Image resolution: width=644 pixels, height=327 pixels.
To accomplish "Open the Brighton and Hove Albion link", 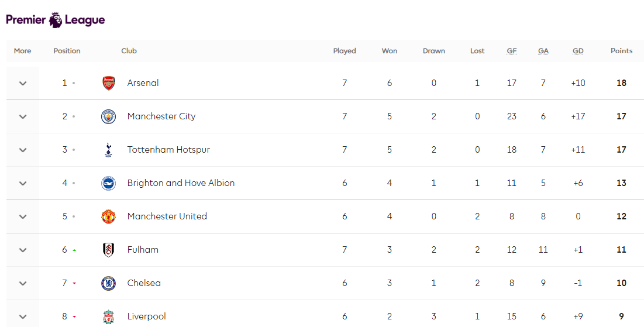I will pos(181,183).
